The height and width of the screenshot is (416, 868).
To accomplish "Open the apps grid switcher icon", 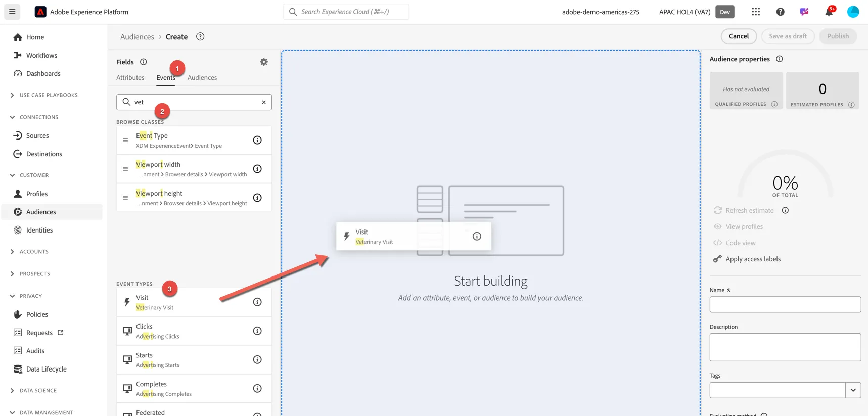I will click(756, 12).
